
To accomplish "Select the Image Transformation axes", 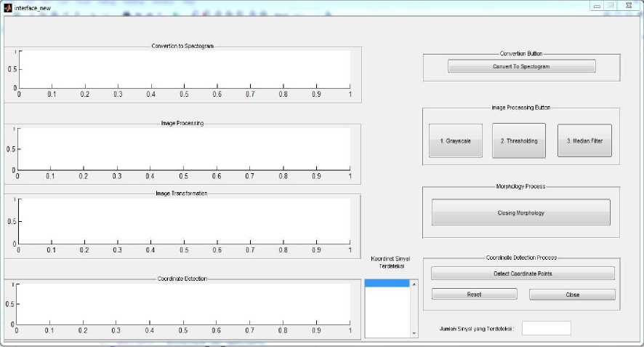I will [185, 223].
